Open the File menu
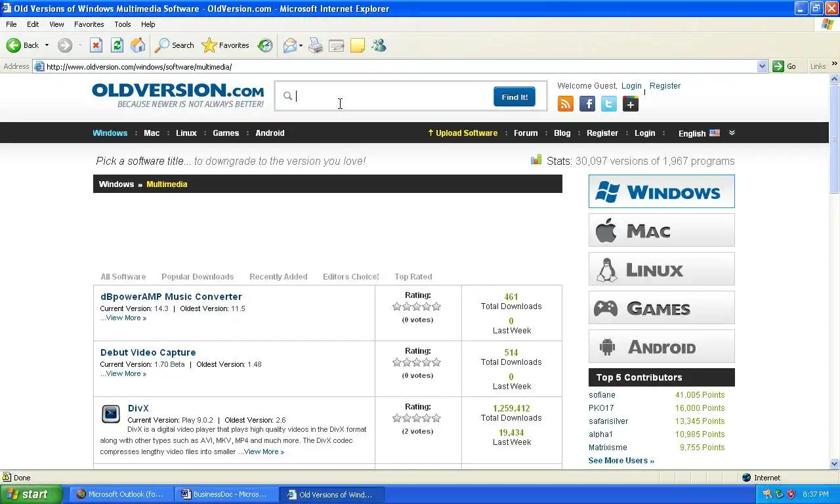Screen dimensions: 840x504 pos(11,24)
